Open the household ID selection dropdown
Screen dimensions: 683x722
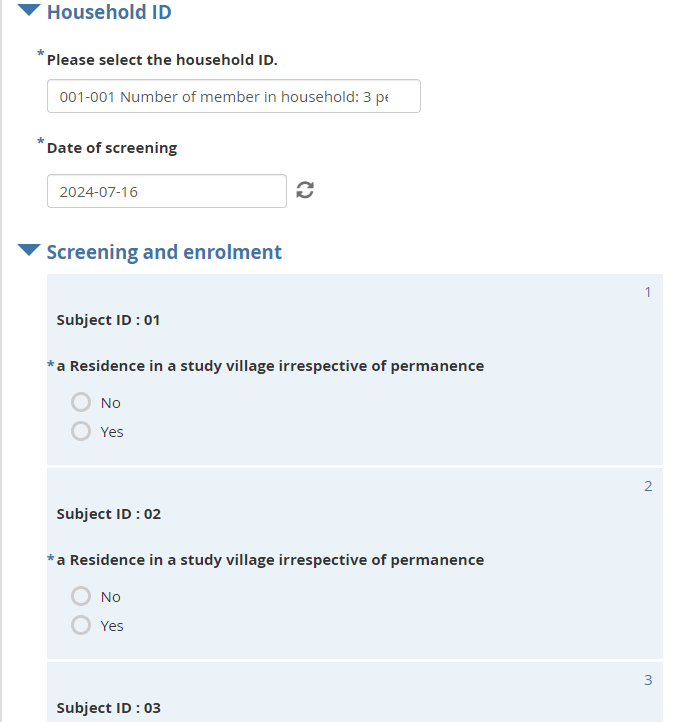pyautogui.click(x=234, y=96)
